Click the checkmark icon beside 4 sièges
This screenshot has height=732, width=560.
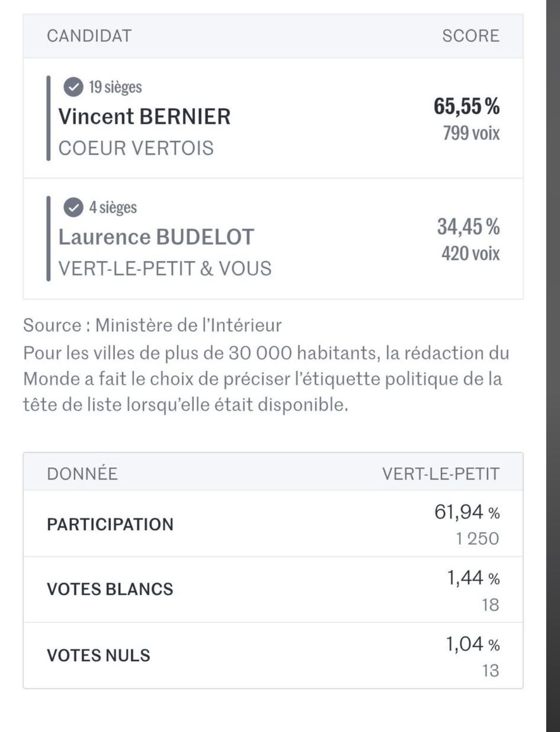[x=73, y=208]
